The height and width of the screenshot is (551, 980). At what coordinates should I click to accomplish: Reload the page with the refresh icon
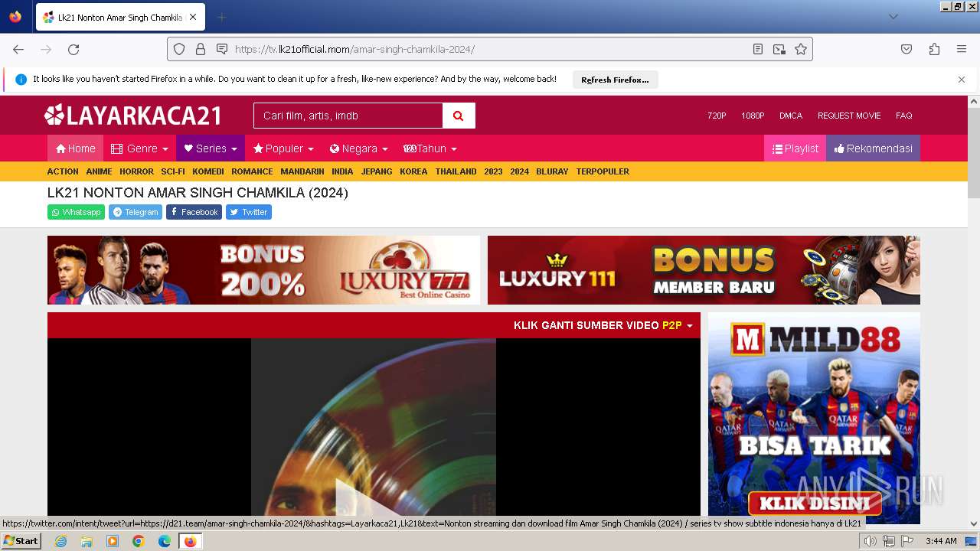coord(73,49)
